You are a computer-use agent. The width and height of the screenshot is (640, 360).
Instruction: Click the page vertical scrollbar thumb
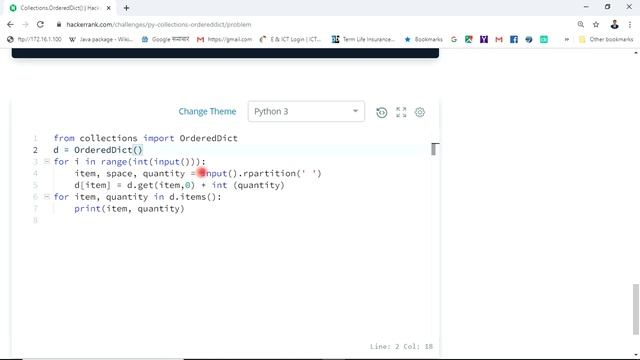click(x=636, y=309)
